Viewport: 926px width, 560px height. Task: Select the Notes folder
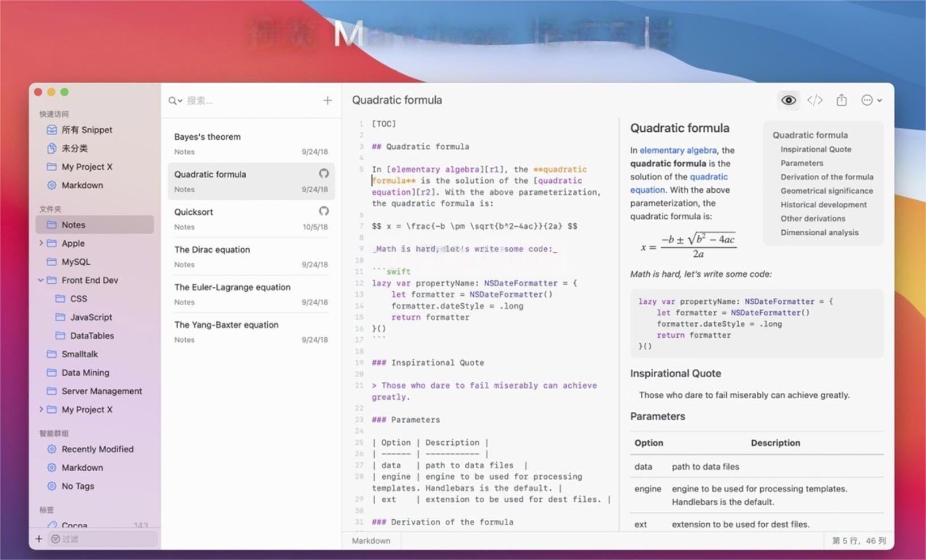point(95,225)
